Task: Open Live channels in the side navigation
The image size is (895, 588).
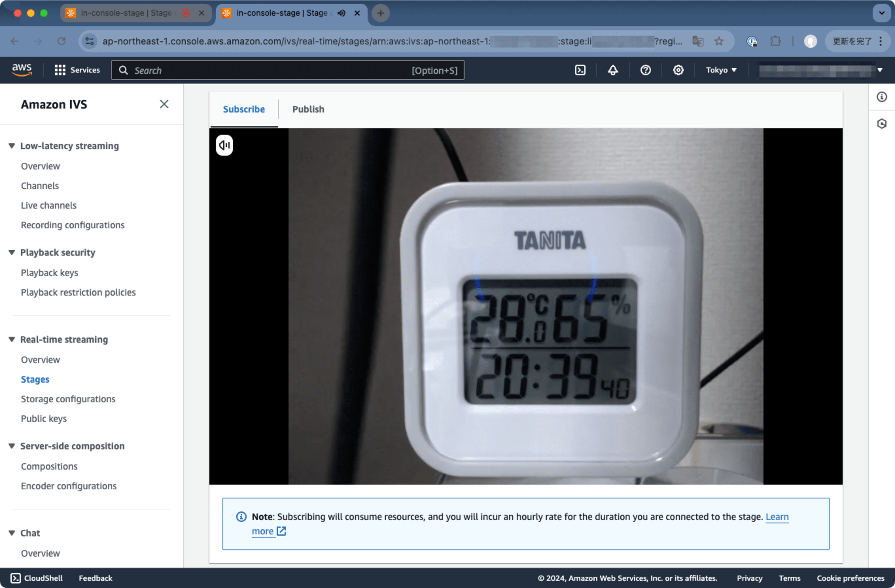Action: tap(49, 205)
